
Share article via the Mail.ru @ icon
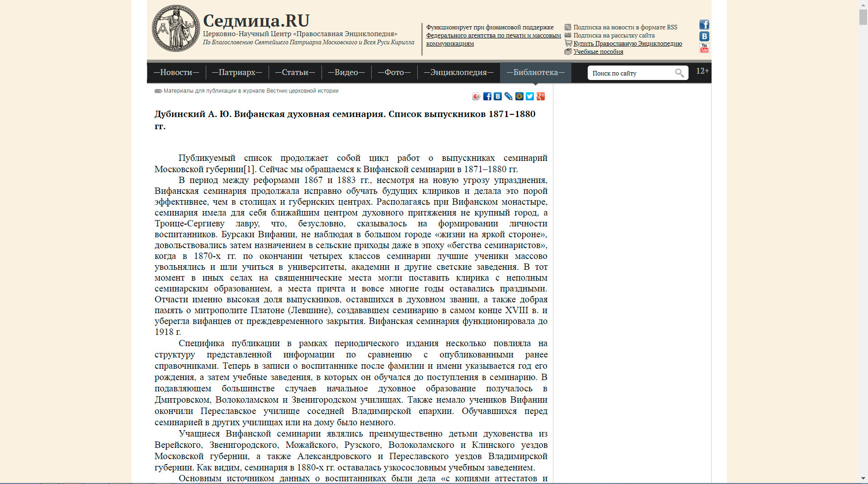click(x=519, y=96)
